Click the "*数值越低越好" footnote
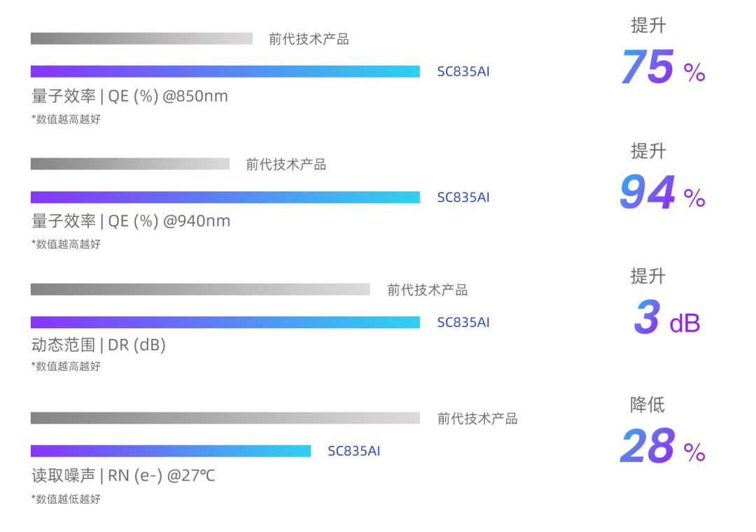Viewport: 756px width, 532px height. point(66,499)
